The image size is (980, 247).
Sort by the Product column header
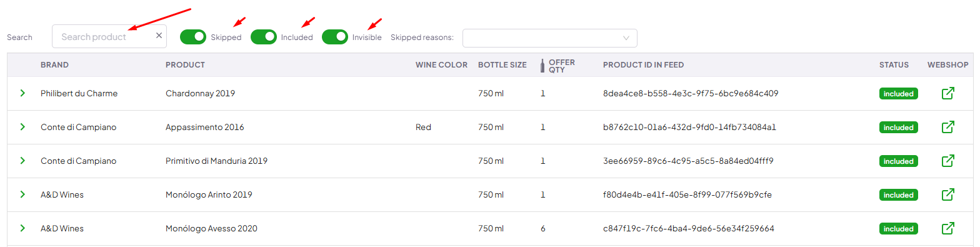point(185,65)
